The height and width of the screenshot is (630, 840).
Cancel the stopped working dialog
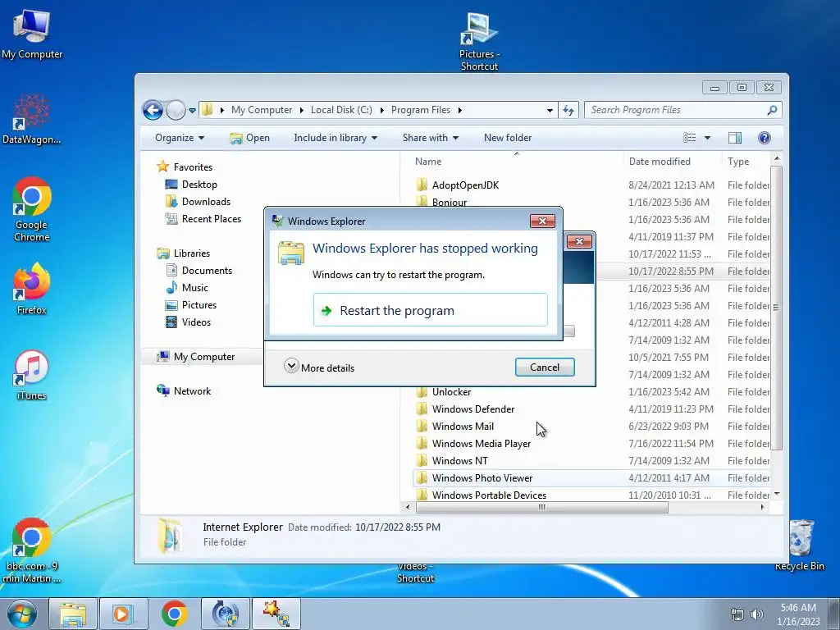tap(545, 367)
